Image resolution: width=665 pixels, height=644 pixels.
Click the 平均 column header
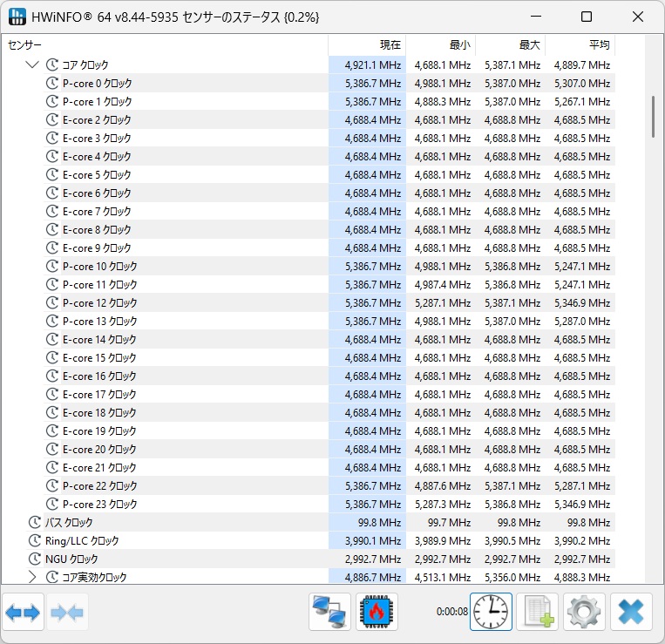coord(580,45)
